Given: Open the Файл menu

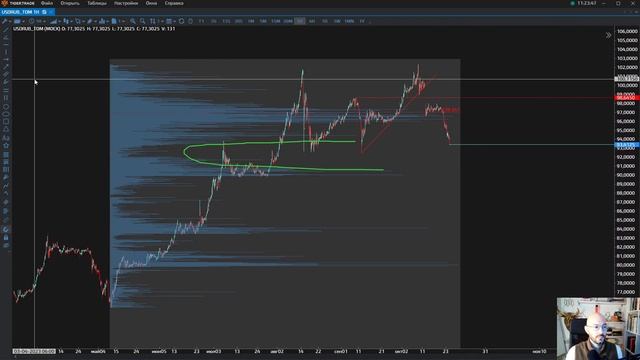Looking at the screenshot, I should click(47, 3).
